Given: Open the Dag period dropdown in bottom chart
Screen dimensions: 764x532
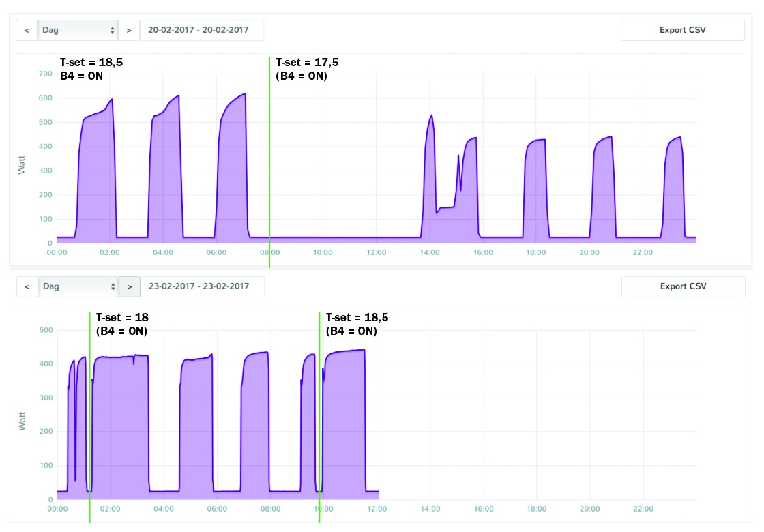Looking at the screenshot, I should coord(78,286).
